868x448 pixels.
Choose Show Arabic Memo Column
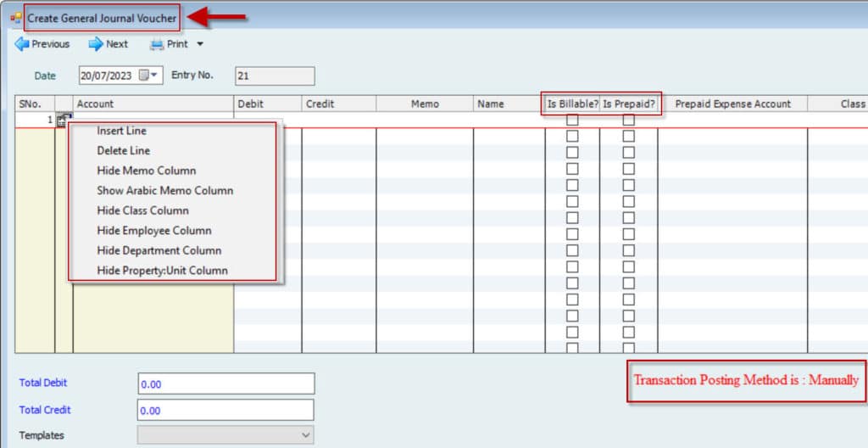164,190
